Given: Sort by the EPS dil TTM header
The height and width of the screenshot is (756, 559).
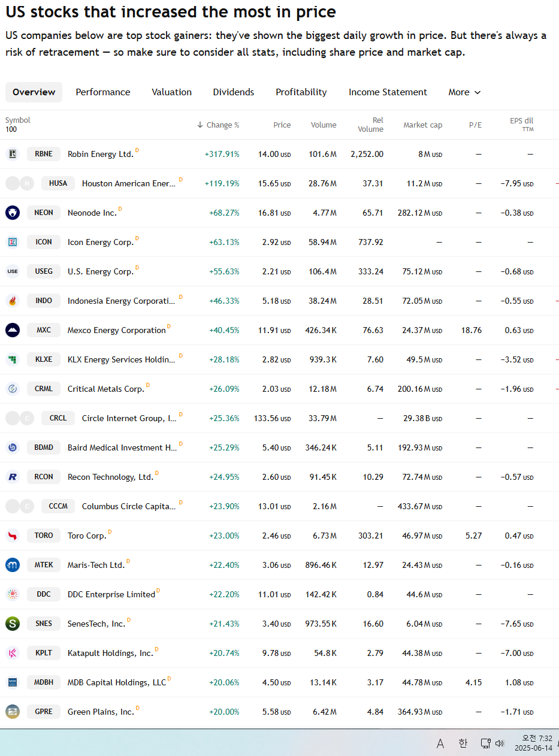Looking at the screenshot, I should tap(522, 125).
